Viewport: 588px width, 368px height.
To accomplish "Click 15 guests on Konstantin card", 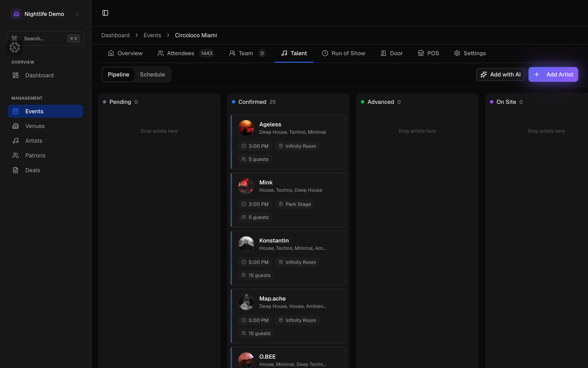I will (256, 275).
